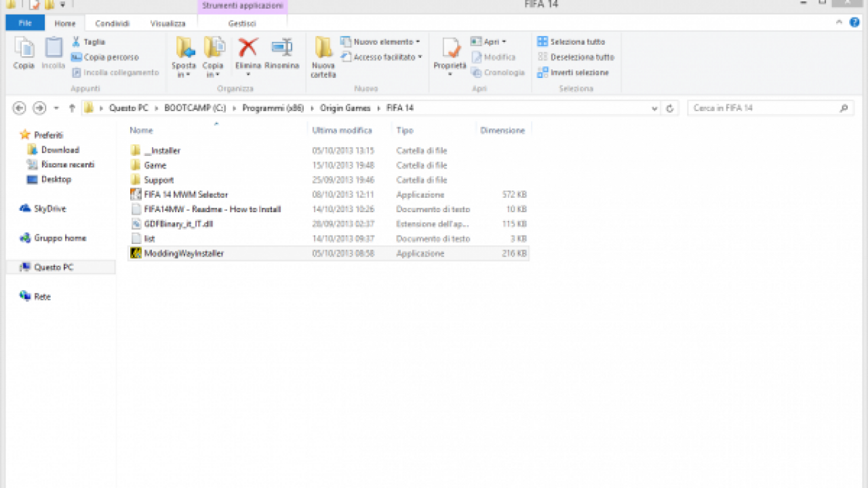Image resolution: width=868 pixels, height=488 pixels.
Task: Switch to the Gestisci tab
Action: (x=242, y=23)
